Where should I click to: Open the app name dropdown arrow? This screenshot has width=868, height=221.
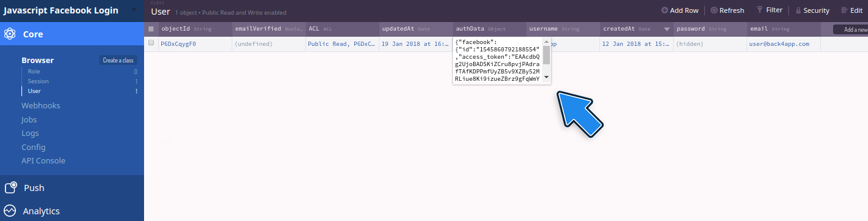tap(134, 10)
